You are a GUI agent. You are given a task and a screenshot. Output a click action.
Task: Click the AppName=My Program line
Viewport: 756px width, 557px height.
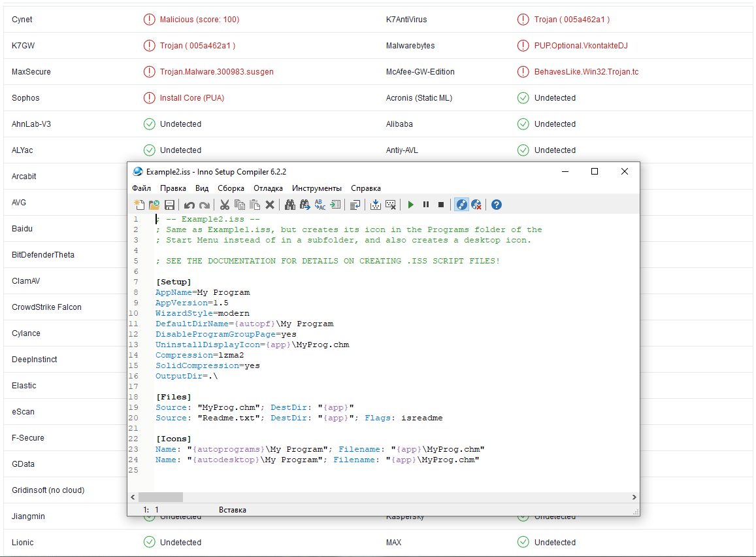point(203,292)
